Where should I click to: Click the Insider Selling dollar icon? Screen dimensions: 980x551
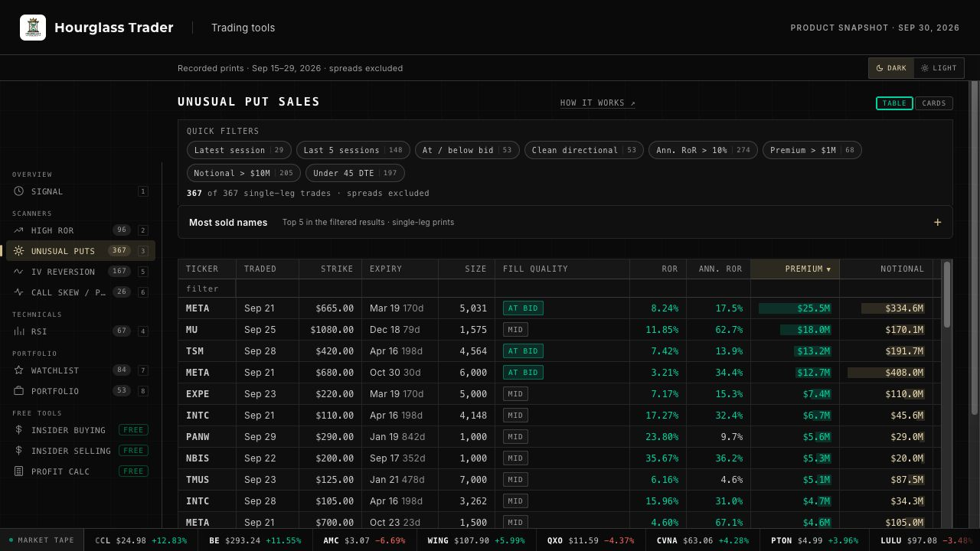18,451
